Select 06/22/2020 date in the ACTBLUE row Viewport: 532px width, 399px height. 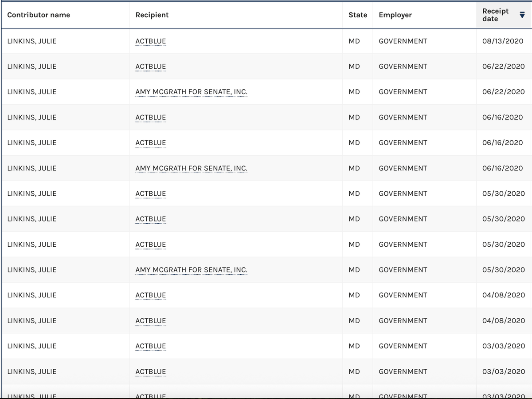(504, 67)
